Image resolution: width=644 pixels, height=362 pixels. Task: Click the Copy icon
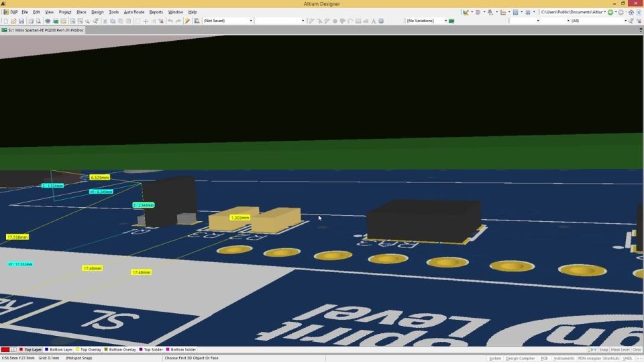[x=113, y=21]
